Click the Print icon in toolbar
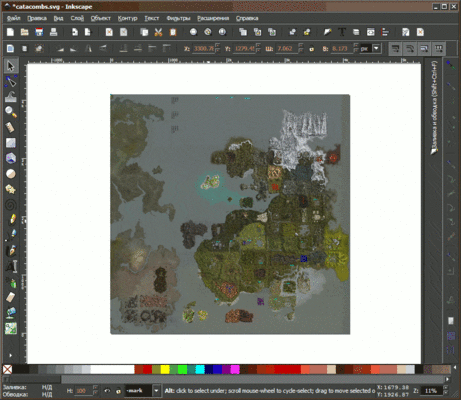Image resolution: width=461 pixels, height=400 pixels. tap(53, 32)
